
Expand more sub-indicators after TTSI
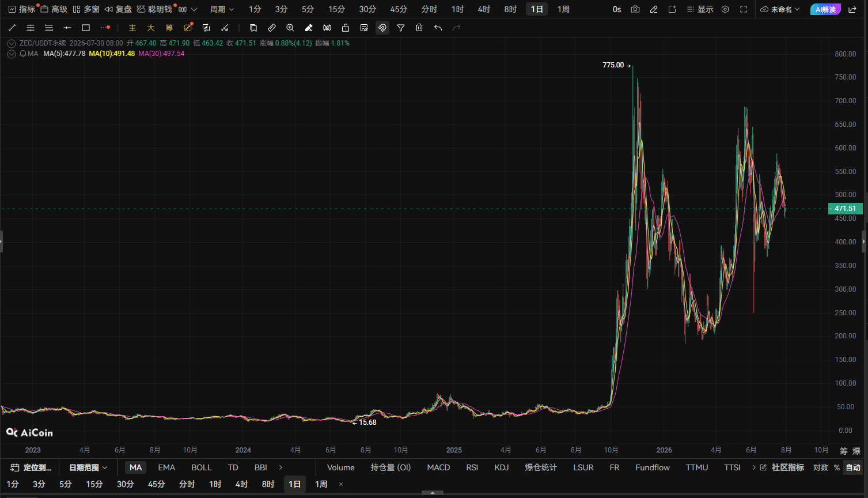pos(754,467)
